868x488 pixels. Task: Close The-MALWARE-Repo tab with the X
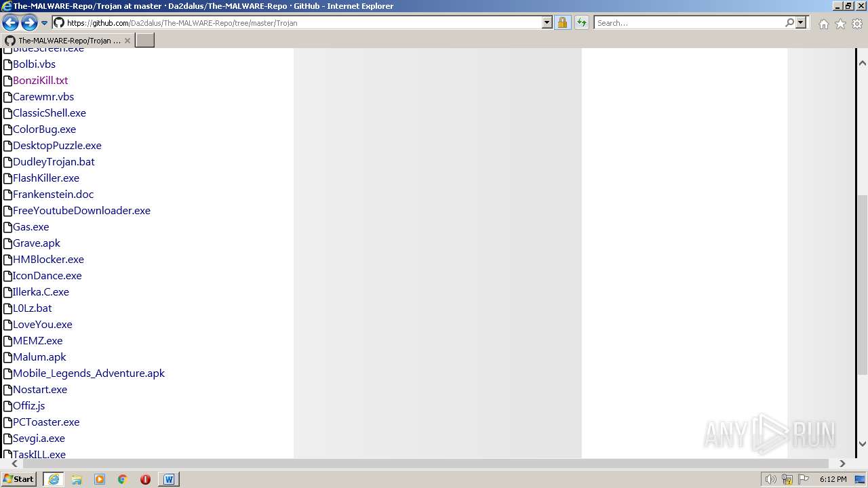pyautogui.click(x=127, y=41)
